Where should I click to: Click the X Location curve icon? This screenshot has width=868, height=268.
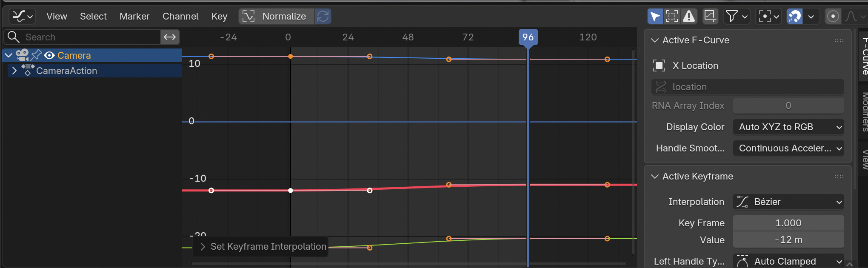click(x=659, y=66)
